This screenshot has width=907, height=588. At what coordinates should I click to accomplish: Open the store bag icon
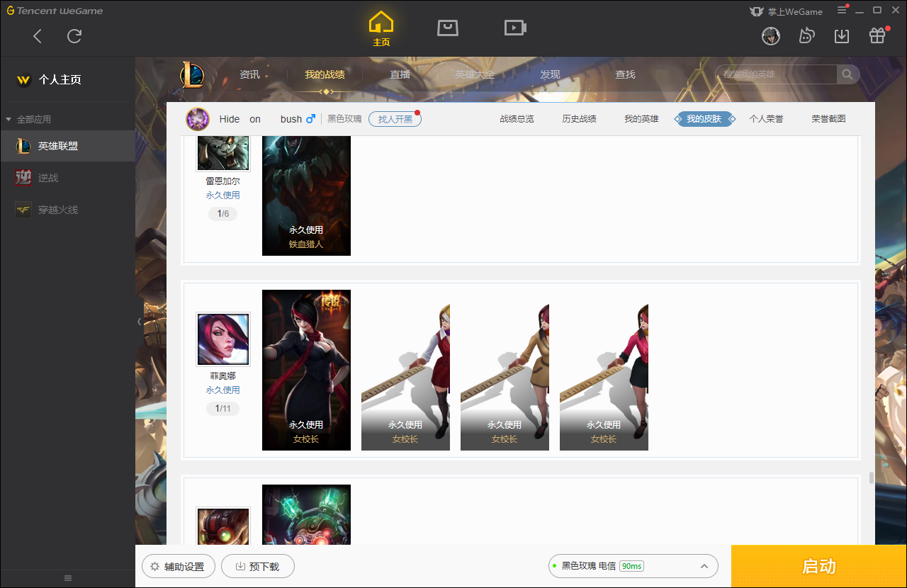[x=447, y=28]
